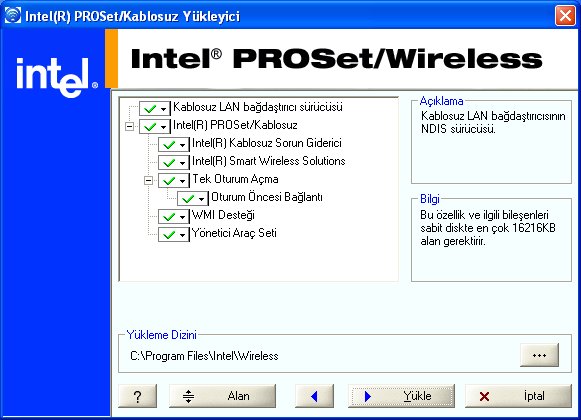Image resolution: width=581 pixels, height=420 pixels.
Task: Click the C:\Program Files\Intel\Wireless path
Action: pyautogui.click(x=204, y=356)
